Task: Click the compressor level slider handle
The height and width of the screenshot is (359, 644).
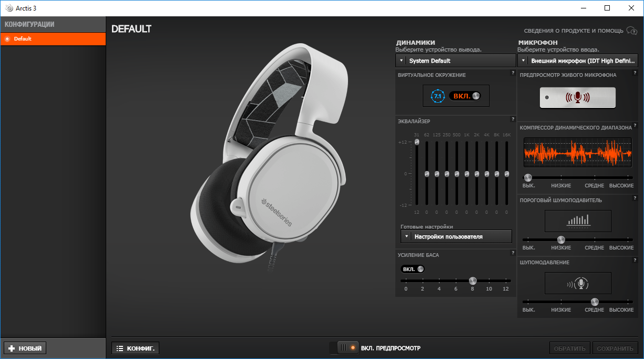Action: [x=528, y=177]
